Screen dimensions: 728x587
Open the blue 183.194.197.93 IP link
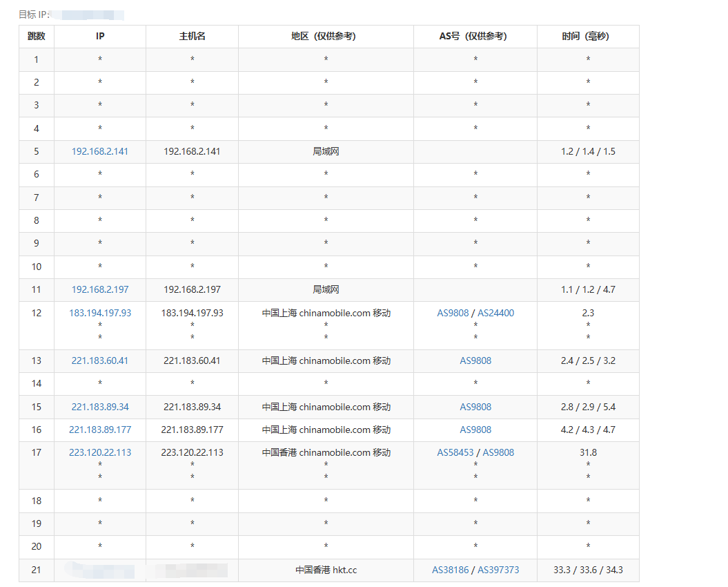[100, 313]
